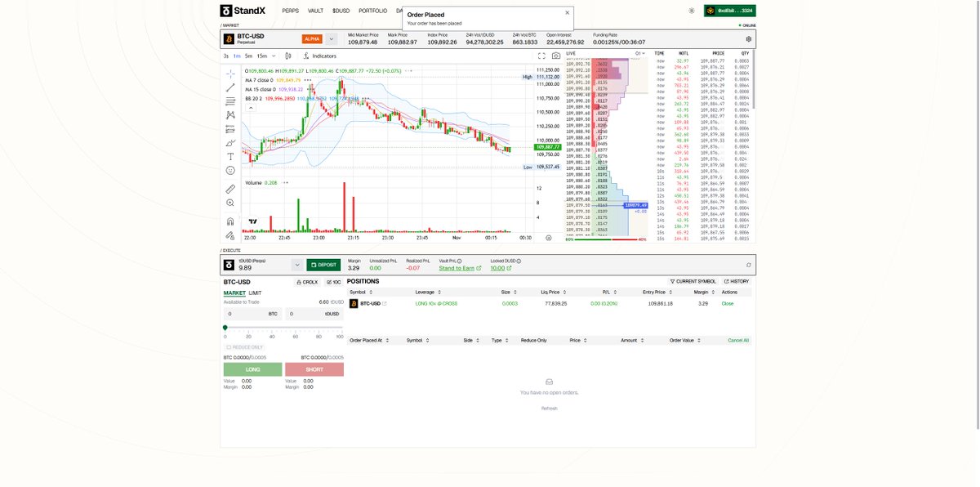
Task: Open order book grouping dropdown
Action: [639, 53]
